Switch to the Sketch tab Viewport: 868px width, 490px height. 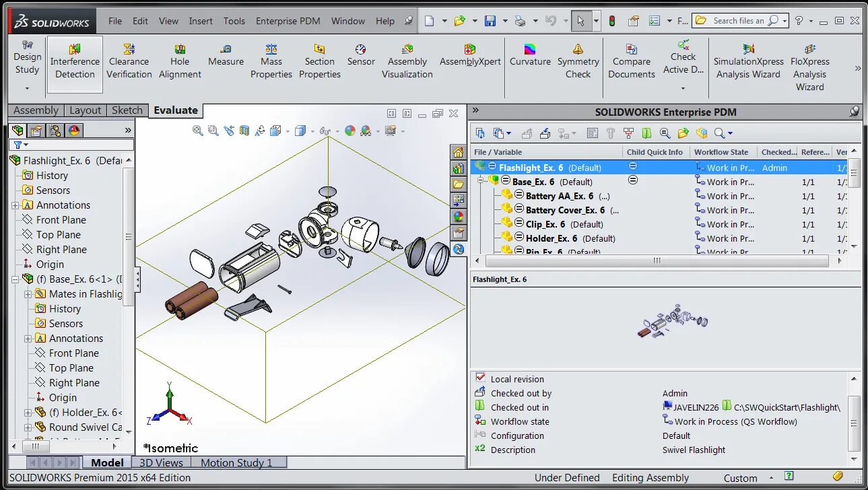pyautogui.click(x=127, y=110)
